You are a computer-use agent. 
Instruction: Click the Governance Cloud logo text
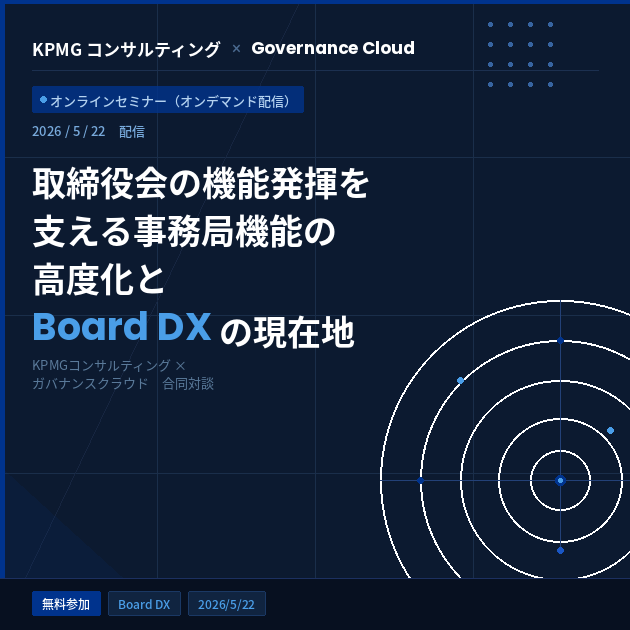tap(333, 48)
